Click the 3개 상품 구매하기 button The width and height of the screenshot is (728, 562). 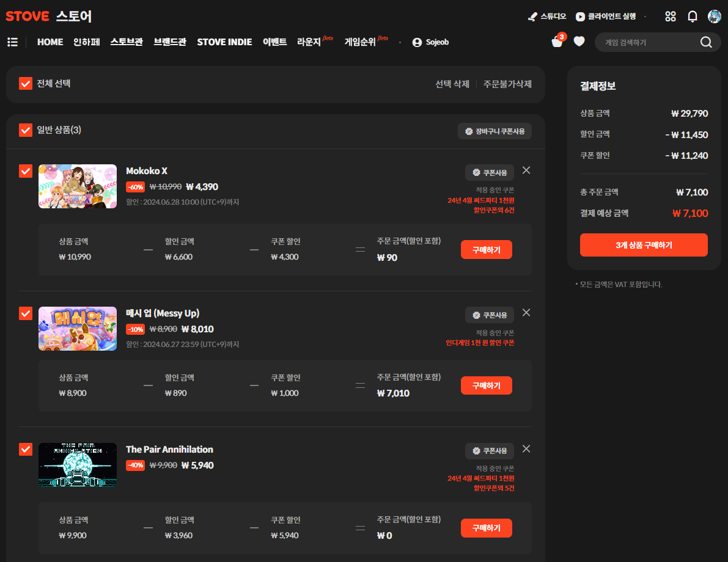coord(644,245)
